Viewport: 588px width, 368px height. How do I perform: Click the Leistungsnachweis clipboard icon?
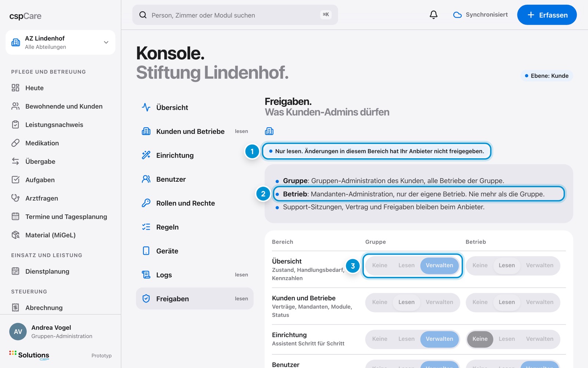click(x=15, y=124)
